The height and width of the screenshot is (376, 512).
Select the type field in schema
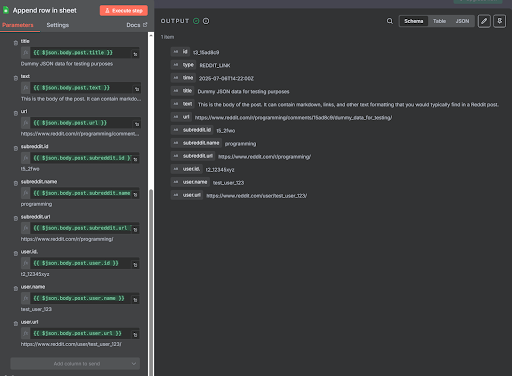(183, 65)
